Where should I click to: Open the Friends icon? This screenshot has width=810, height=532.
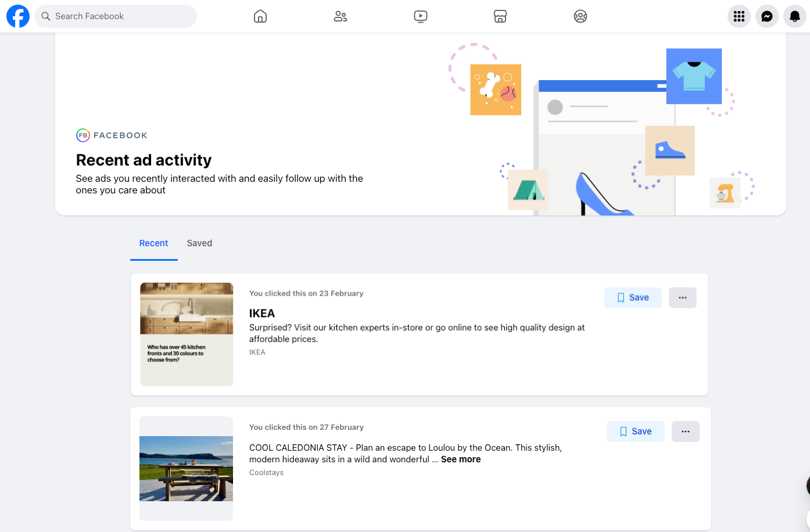(x=341, y=16)
